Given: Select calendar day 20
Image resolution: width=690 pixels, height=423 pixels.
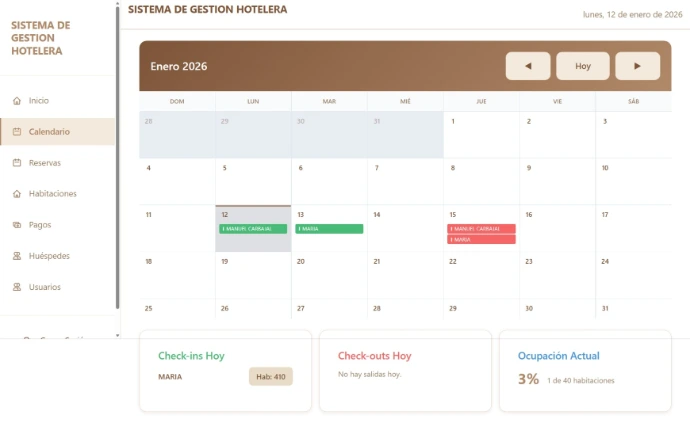Looking at the screenshot, I should (329, 275).
